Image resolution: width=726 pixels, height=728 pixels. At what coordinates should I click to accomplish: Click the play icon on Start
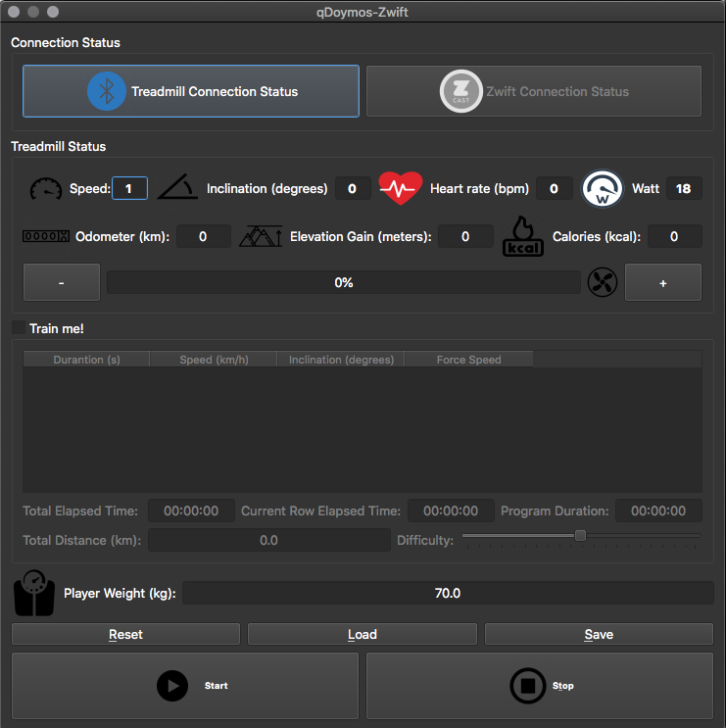tap(172, 686)
